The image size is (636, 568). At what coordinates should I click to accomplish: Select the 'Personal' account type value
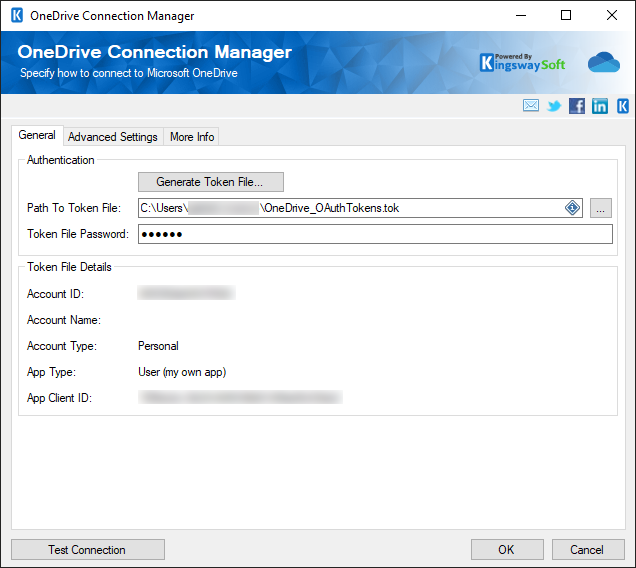click(x=158, y=346)
